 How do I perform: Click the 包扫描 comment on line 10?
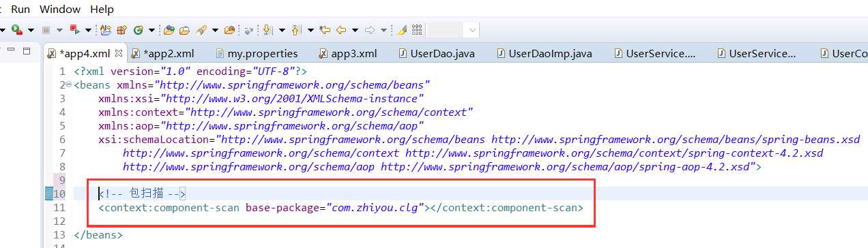141,193
